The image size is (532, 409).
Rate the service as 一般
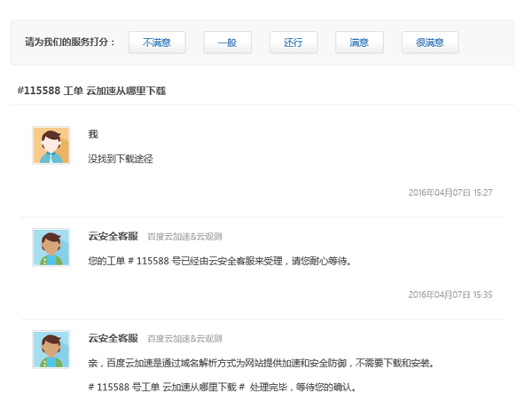pyautogui.click(x=227, y=43)
